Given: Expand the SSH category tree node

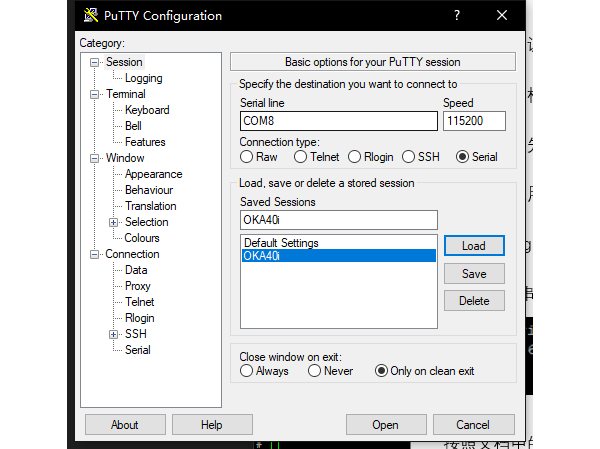Looking at the screenshot, I should [x=114, y=334].
